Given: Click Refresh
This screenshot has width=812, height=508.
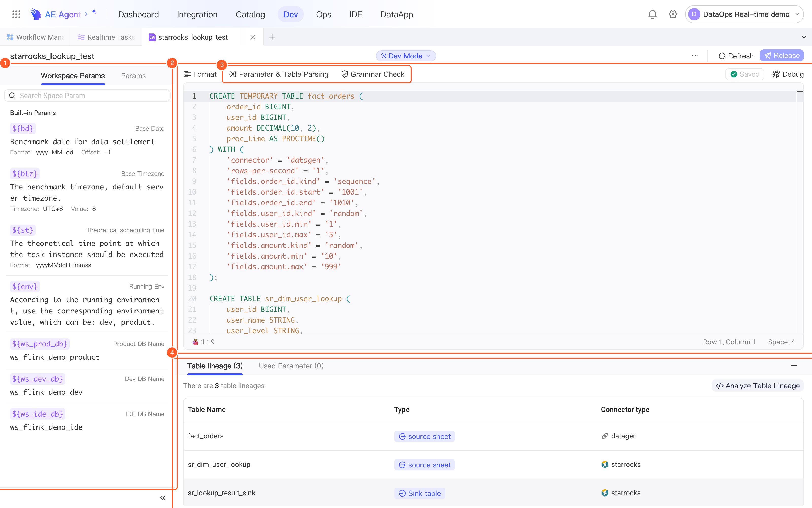Looking at the screenshot, I should pos(736,56).
